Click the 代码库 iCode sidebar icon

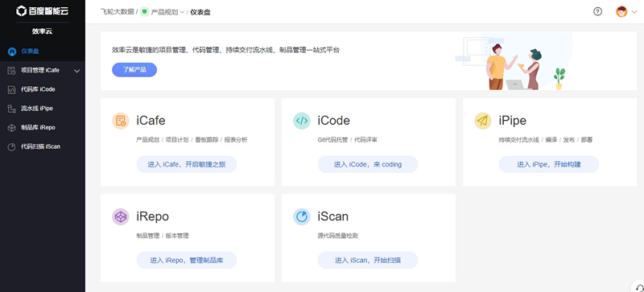pyautogui.click(x=12, y=89)
